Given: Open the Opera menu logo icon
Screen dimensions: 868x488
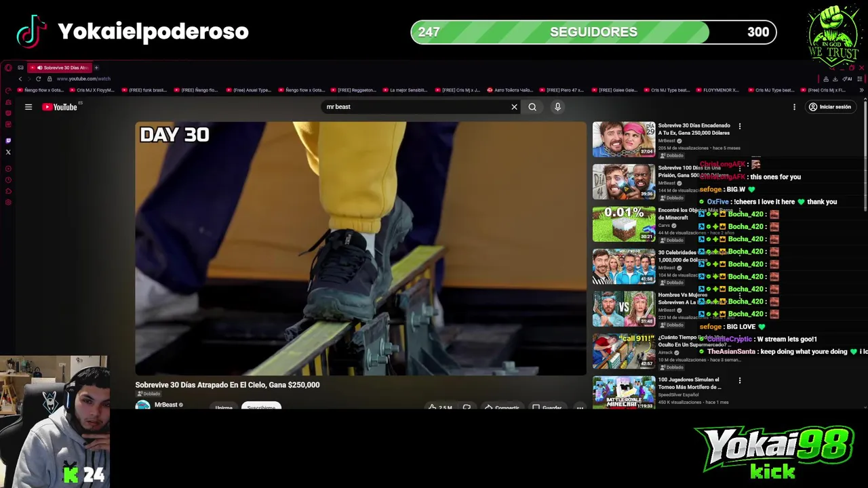Looking at the screenshot, I should coord(7,68).
